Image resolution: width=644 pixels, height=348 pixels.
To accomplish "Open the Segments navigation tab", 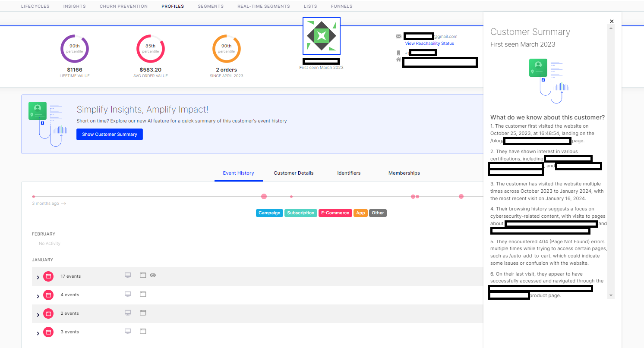I will point(211,6).
